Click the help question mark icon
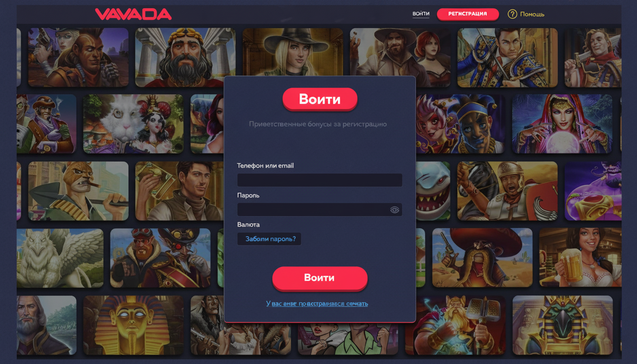This screenshot has height=364, width=637. [x=512, y=14]
